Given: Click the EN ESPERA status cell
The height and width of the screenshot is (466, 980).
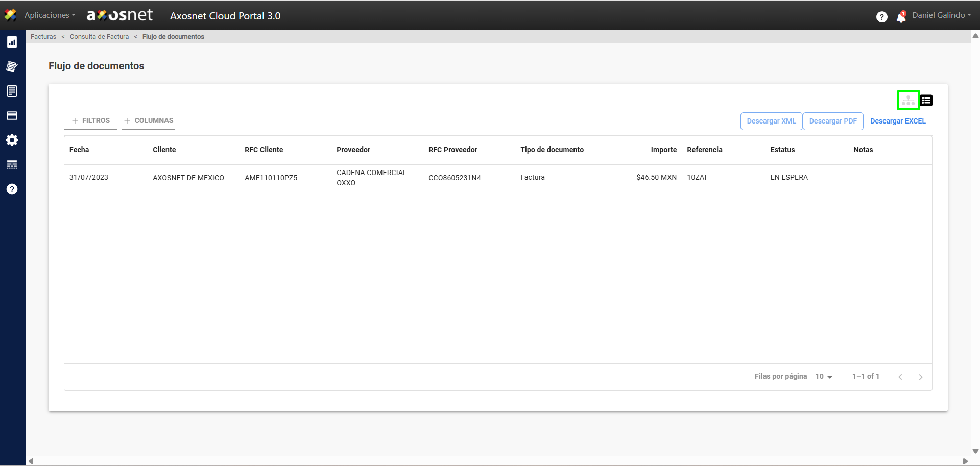Looking at the screenshot, I should coord(789,177).
